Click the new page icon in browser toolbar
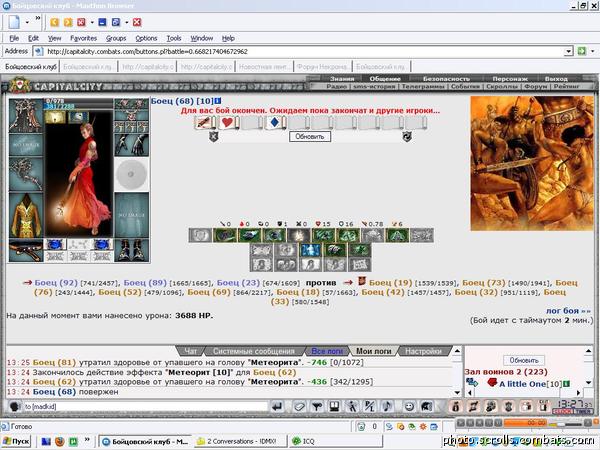 click(14, 22)
